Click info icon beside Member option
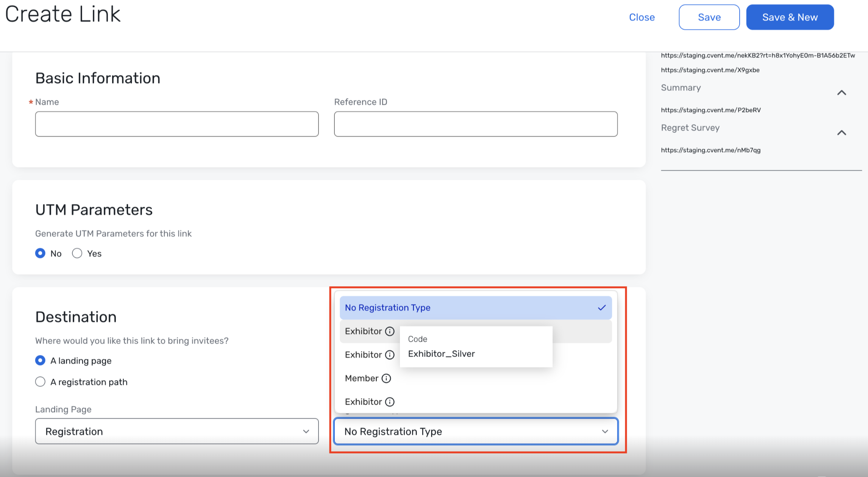The width and height of the screenshot is (868, 477). (386, 378)
